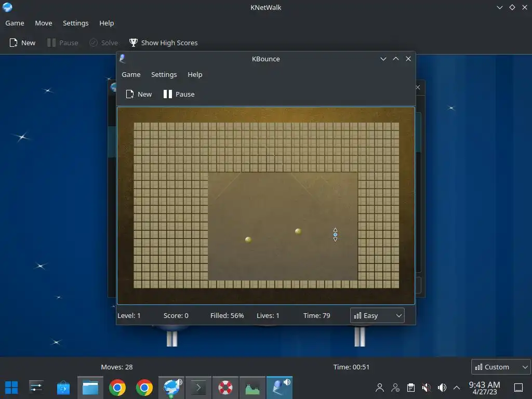Click the KNetWalk window title icon
The width and height of the screenshot is (532, 399).
coord(7,7)
